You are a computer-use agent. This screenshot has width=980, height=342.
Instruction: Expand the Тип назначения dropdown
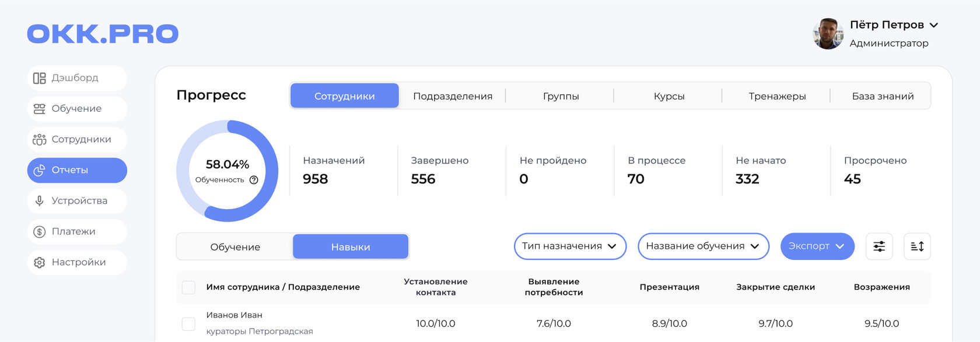click(x=569, y=246)
